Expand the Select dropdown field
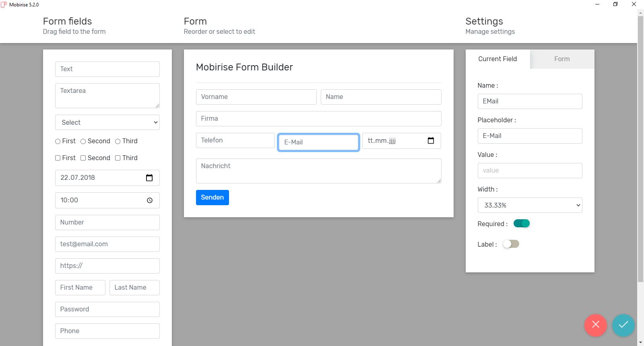Viewport: 644px width, 346px height. (x=107, y=122)
